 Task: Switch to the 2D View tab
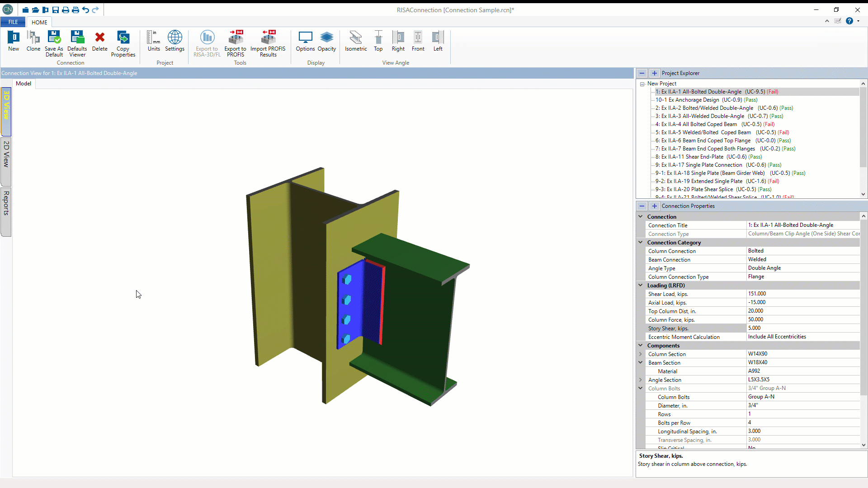coord(6,154)
